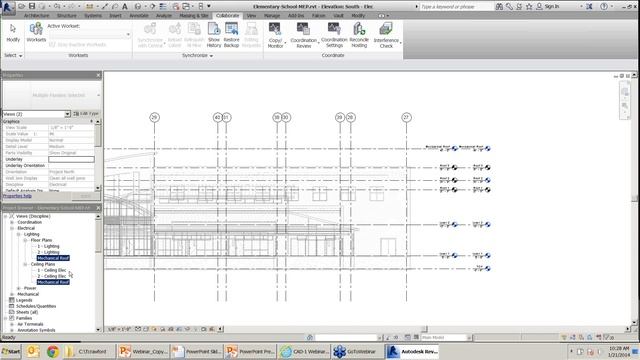Screen dimensions: 640x360
Task: Click the view scale 1/8" = 1'-0" control
Action: [119, 329]
